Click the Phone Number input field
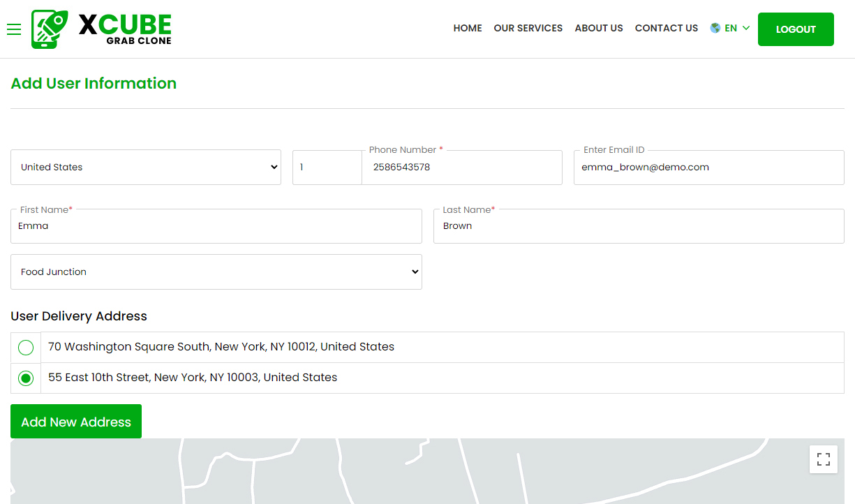 click(x=461, y=168)
